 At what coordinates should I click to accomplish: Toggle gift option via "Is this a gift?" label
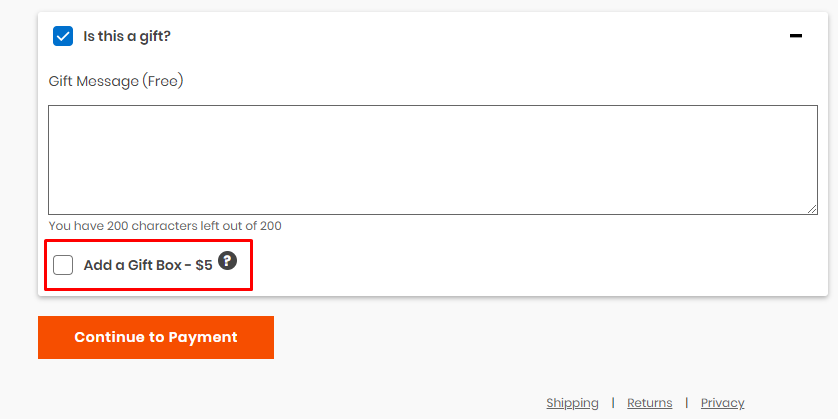pyautogui.click(x=127, y=36)
